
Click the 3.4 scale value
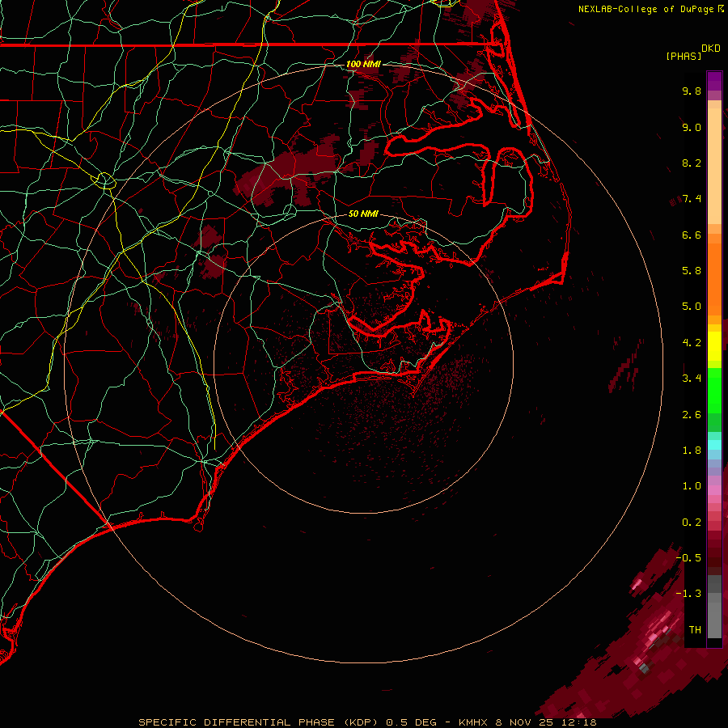point(692,379)
